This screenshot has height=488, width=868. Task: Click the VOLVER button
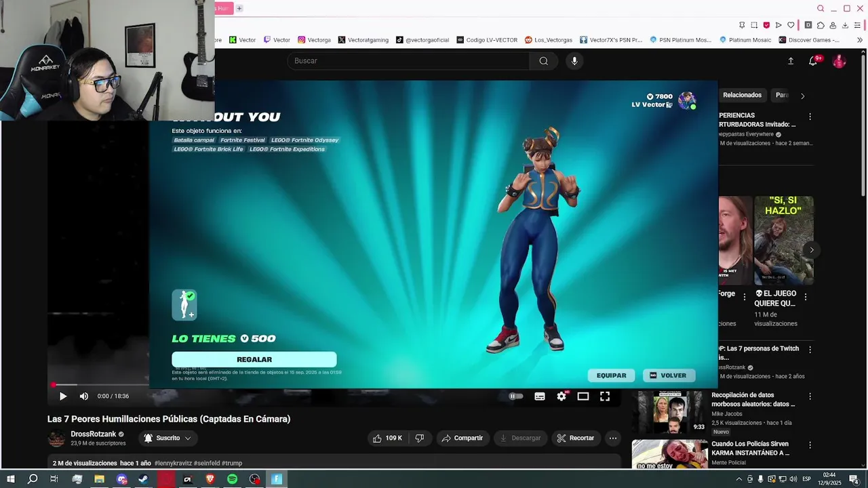[669, 375]
